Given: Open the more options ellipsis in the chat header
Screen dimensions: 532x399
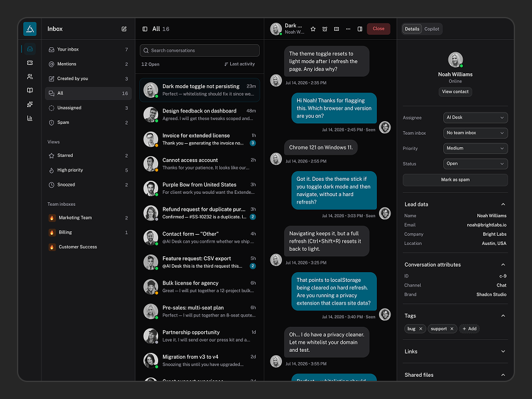Looking at the screenshot, I should 348,29.
